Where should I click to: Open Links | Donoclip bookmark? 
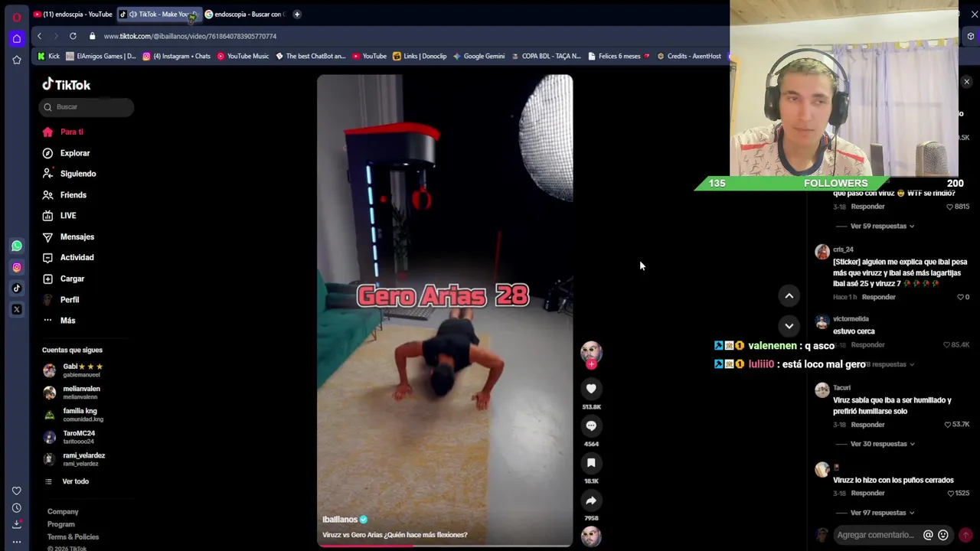pyautogui.click(x=420, y=56)
